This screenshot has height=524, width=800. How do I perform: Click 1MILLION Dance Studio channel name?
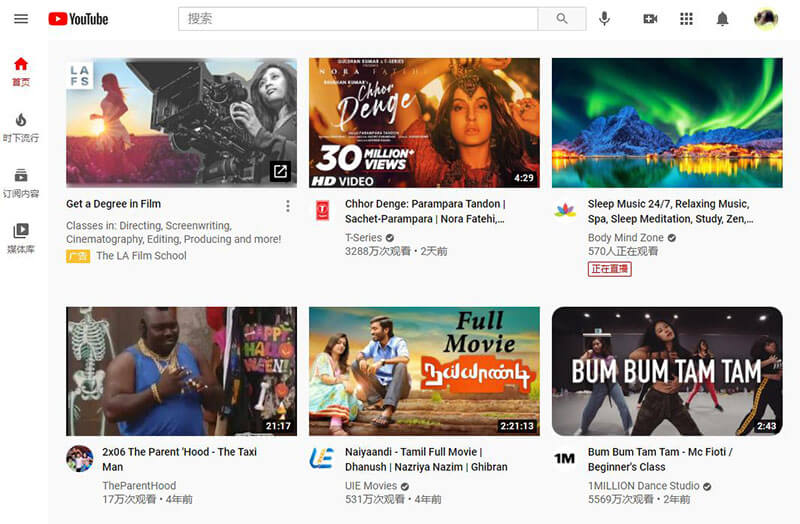643,485
